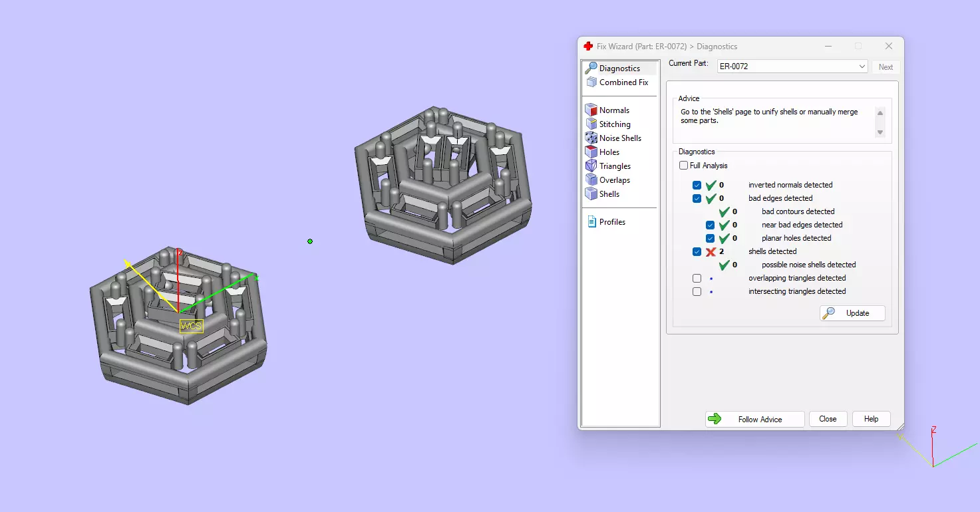The image size is (980, 512).
Task: Minimize the Fix Wizard window
Action: (828, 47)
